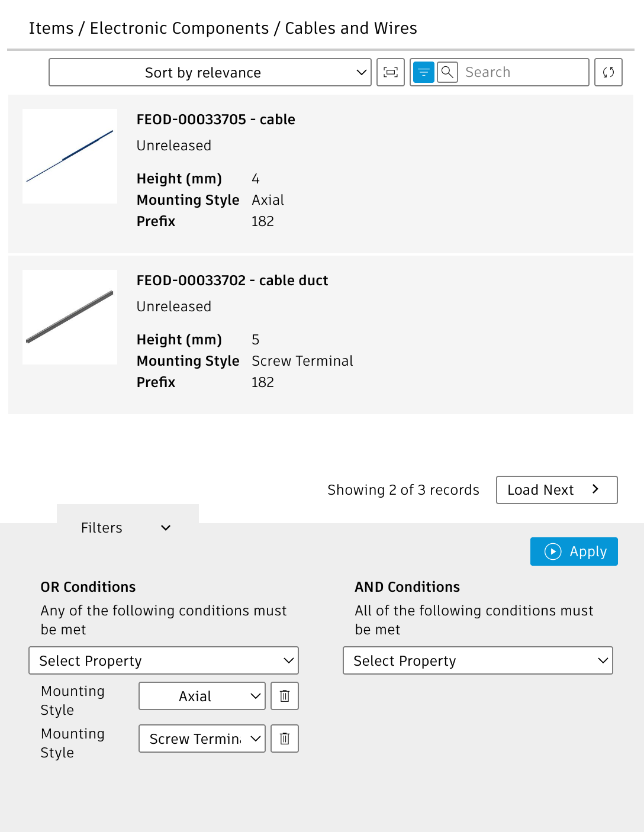Click the Load Next button
Viewport: 644px width, 832px height.
pos(556,490)
